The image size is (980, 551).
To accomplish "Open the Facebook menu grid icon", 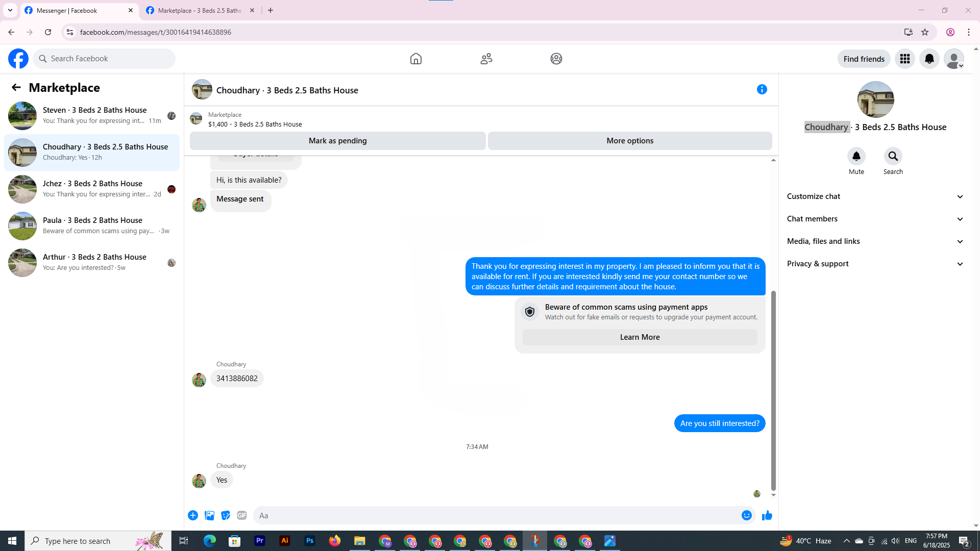I will tap(905, 59).
